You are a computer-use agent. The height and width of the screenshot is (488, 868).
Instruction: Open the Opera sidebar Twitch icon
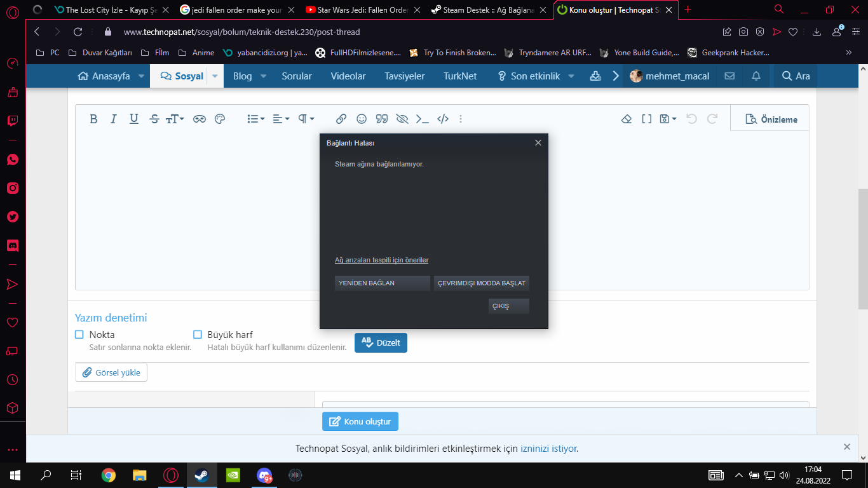click(x=13, y=121)
